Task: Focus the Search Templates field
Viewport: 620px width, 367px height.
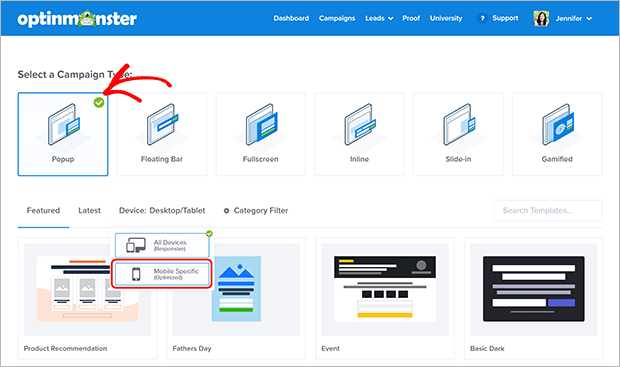Action: tap(548, 210)
